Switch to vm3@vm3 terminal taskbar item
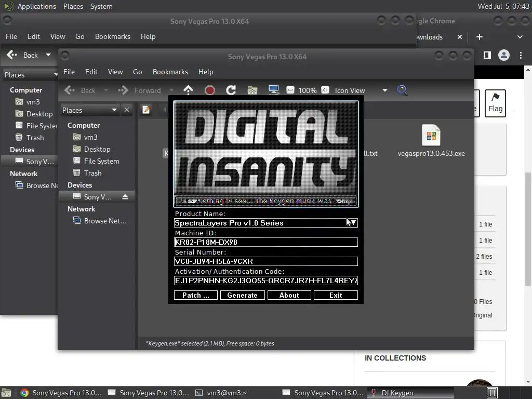Image resolution: width=532 pixels, height=399 pixels. [221, 393]
